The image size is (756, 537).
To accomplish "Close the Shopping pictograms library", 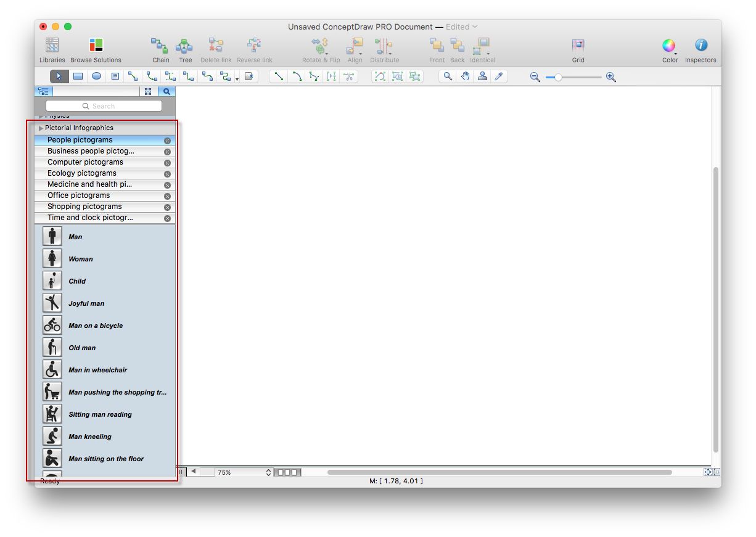I will coord(167,207).
